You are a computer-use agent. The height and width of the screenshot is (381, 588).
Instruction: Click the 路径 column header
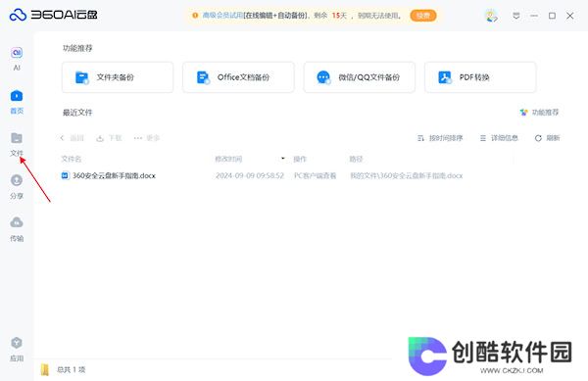(x=357, y=160)
